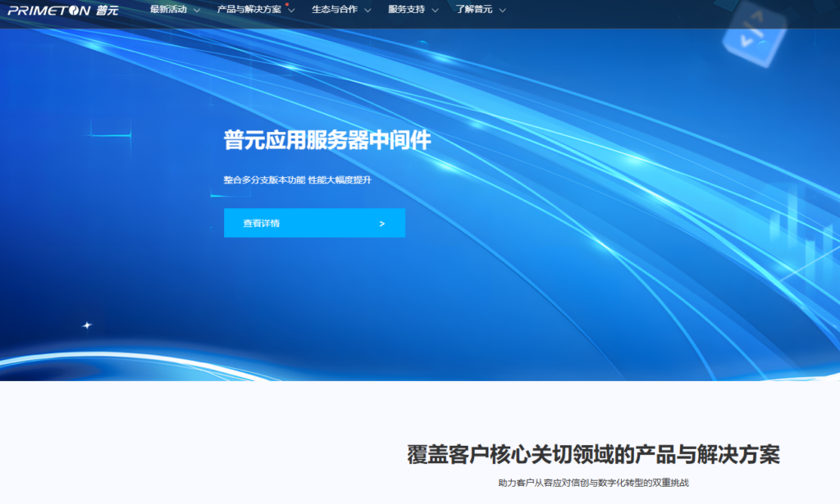Expand the chevron next to 服务支持
The image size is (840, 504).
(x=435, y=11)
